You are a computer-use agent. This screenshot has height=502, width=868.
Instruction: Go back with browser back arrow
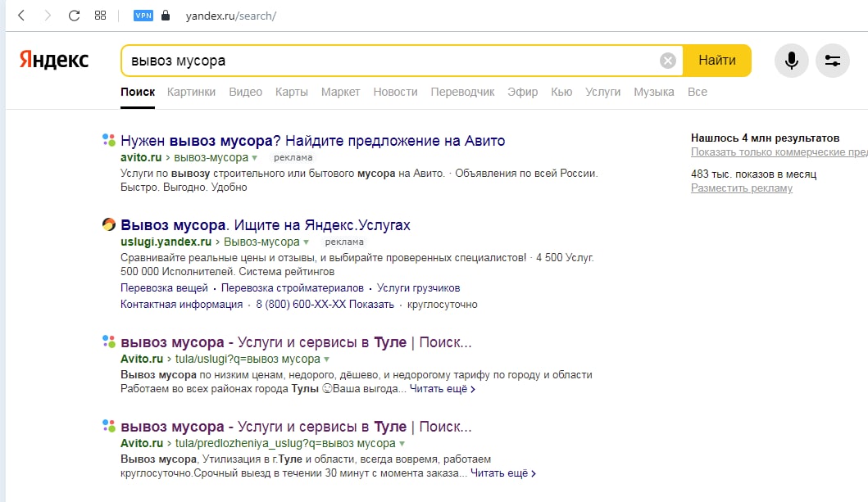(21, 16)
